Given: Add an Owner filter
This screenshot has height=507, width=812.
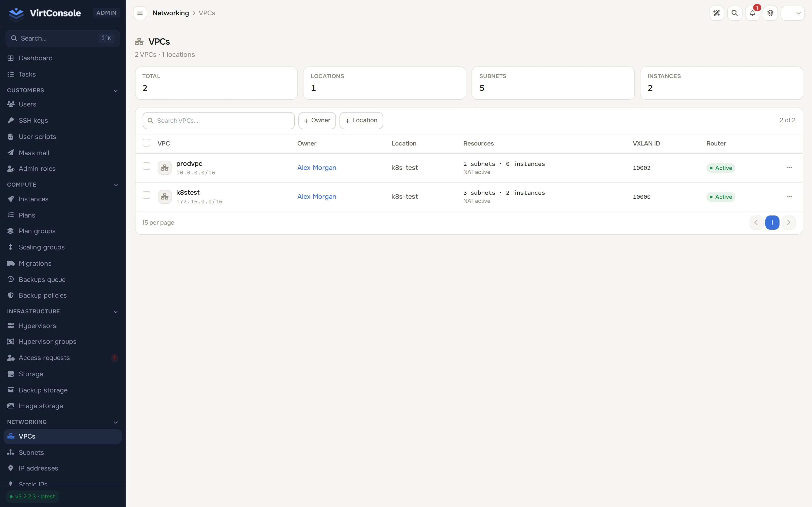Looking at the screenshot, I should click(x=317, y=120).
